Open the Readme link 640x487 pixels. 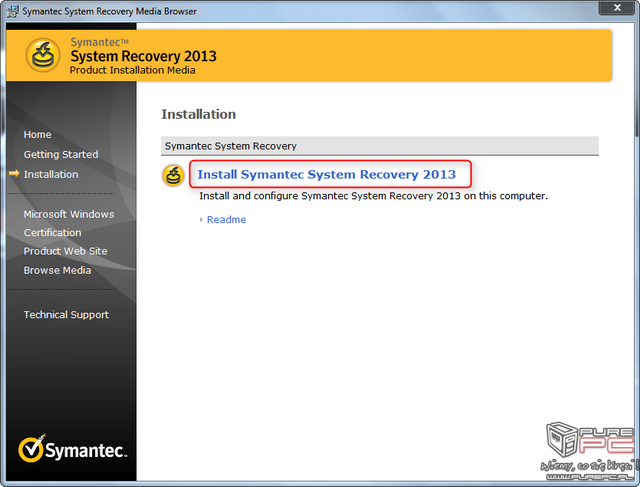pos(227,220)
